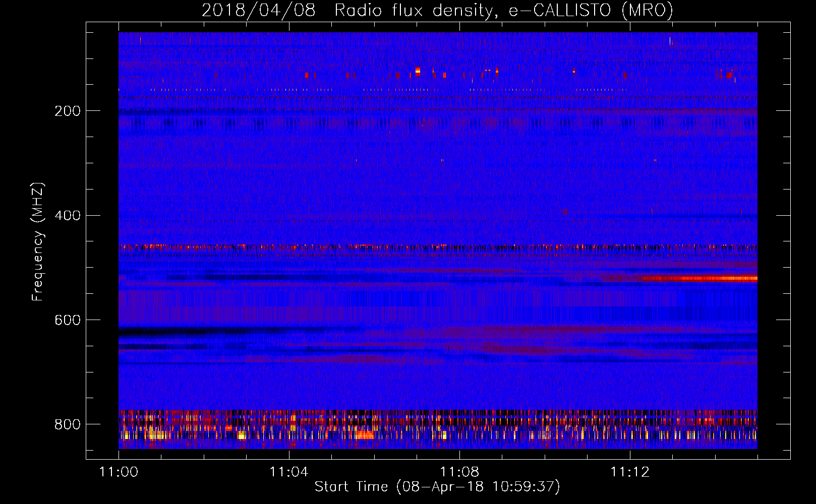
Task: Click the 11:08 time tick label
Action: coord(459,472)
